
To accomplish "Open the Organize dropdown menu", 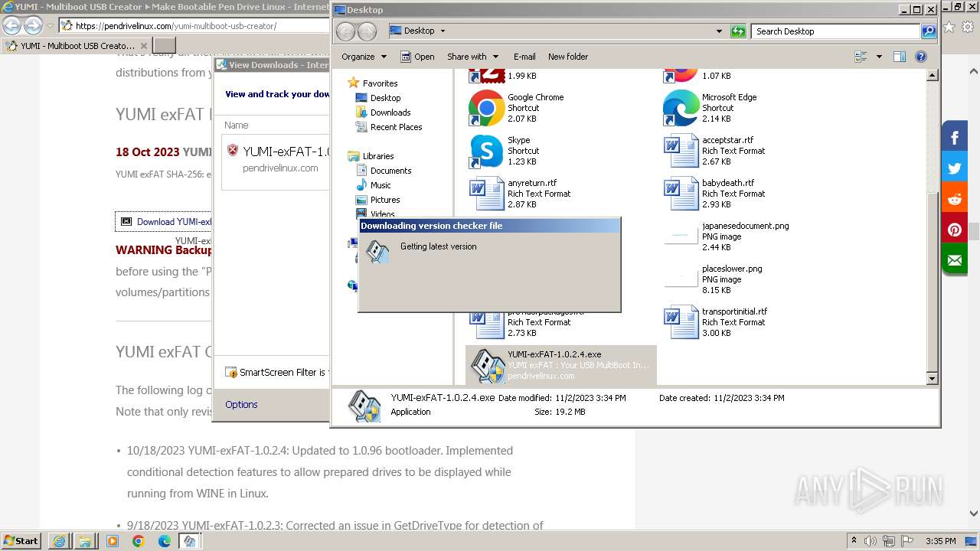I will pos(364,57).
